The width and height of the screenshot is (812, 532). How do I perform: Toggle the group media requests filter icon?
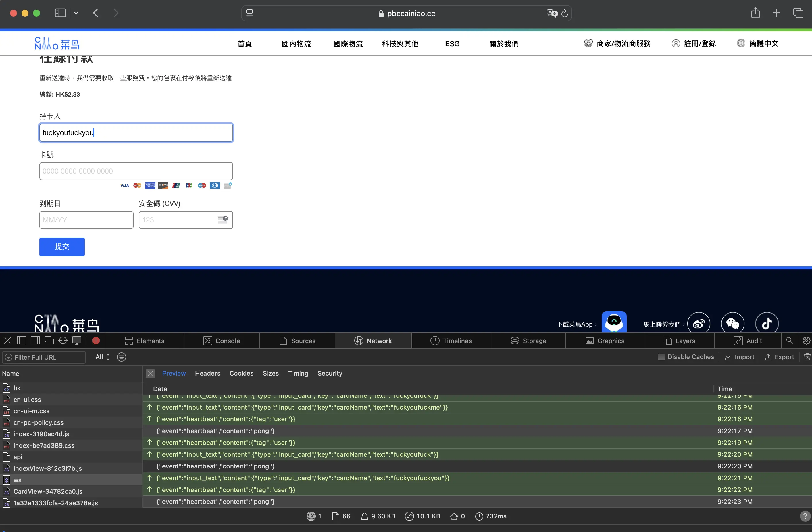[122, 357]
